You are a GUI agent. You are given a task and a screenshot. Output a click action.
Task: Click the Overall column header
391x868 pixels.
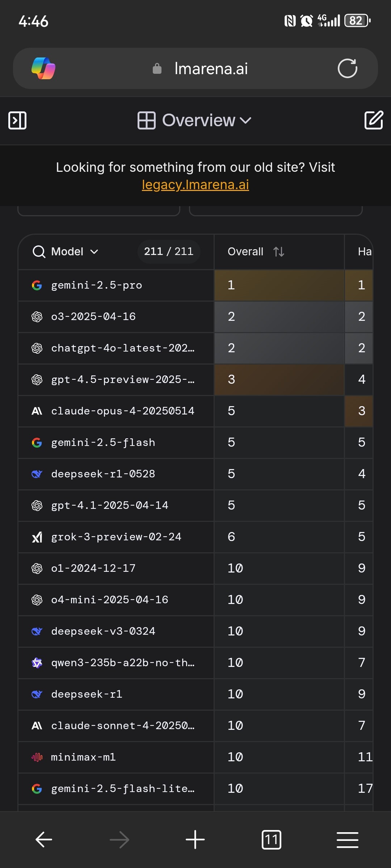245,252
